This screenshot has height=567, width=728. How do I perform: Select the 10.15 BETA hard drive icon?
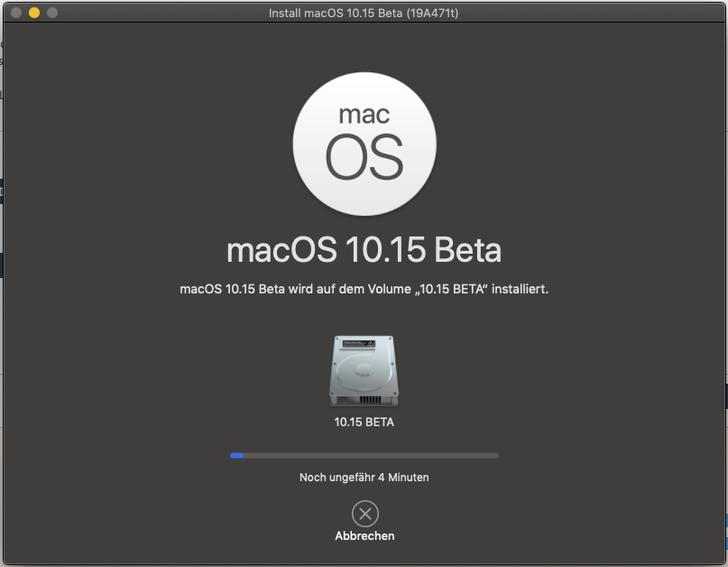[x=364, y=371]
